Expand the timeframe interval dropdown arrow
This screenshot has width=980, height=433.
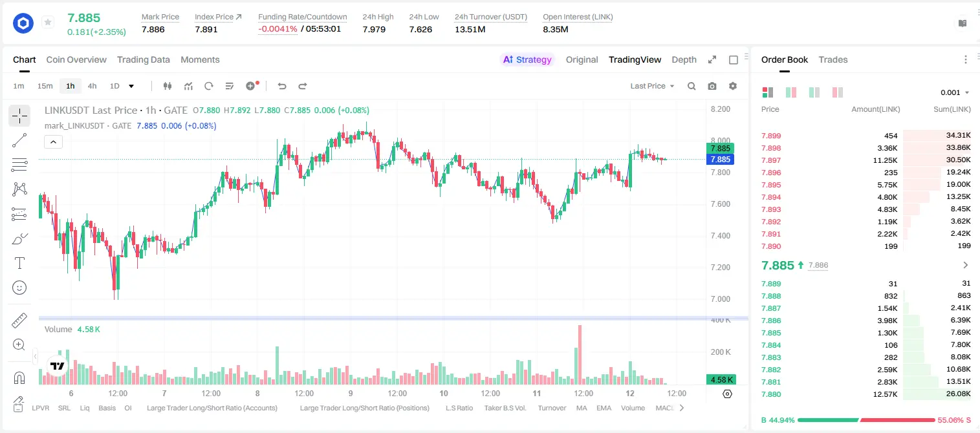pos(131,86)
